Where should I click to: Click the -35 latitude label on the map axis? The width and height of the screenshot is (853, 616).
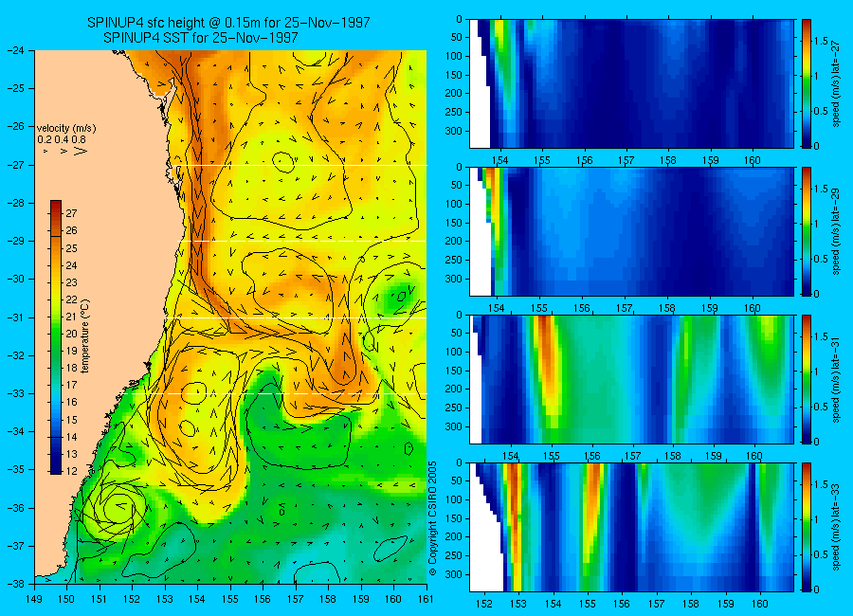click(x=16, y=470)
